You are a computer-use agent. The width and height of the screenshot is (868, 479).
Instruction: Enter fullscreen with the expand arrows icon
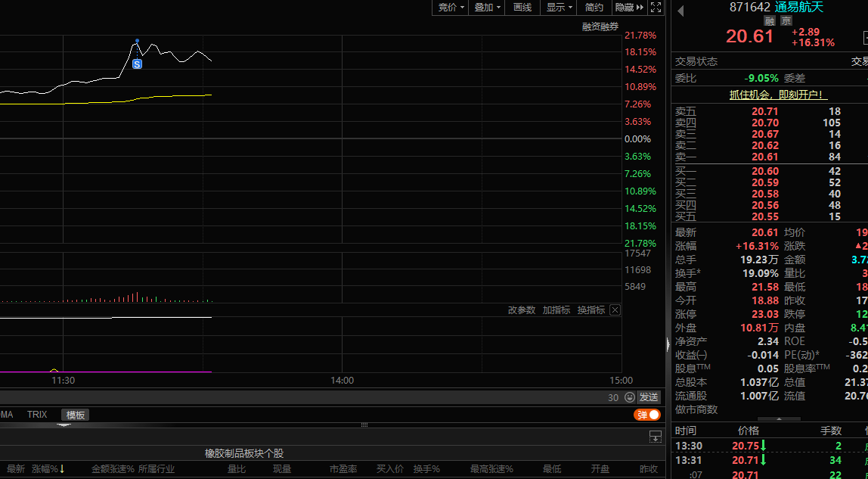coord(656,8)
